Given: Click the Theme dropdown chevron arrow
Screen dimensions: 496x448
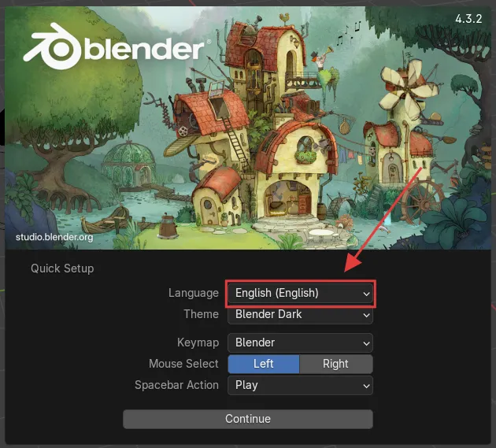Looking at the screenshot, I should click(366, 315).
